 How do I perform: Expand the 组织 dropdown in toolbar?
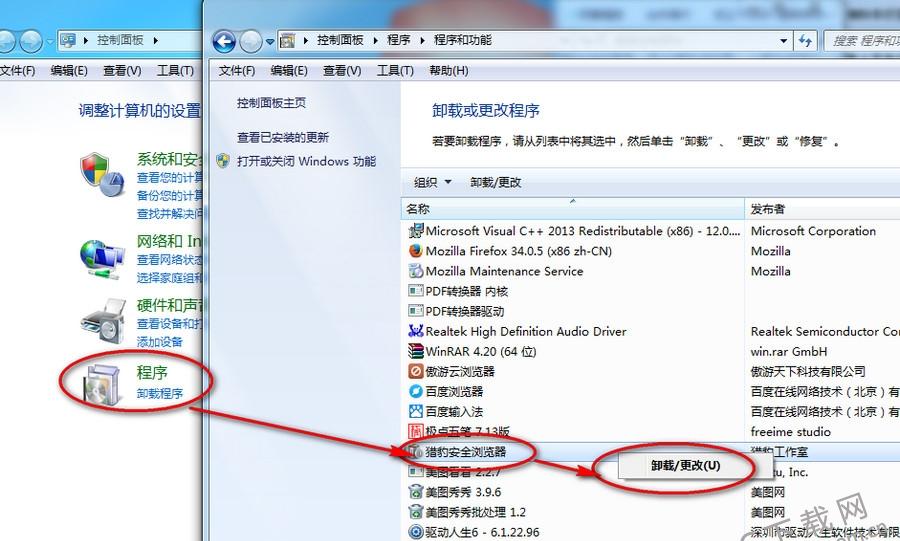click(x=433, y=182)
